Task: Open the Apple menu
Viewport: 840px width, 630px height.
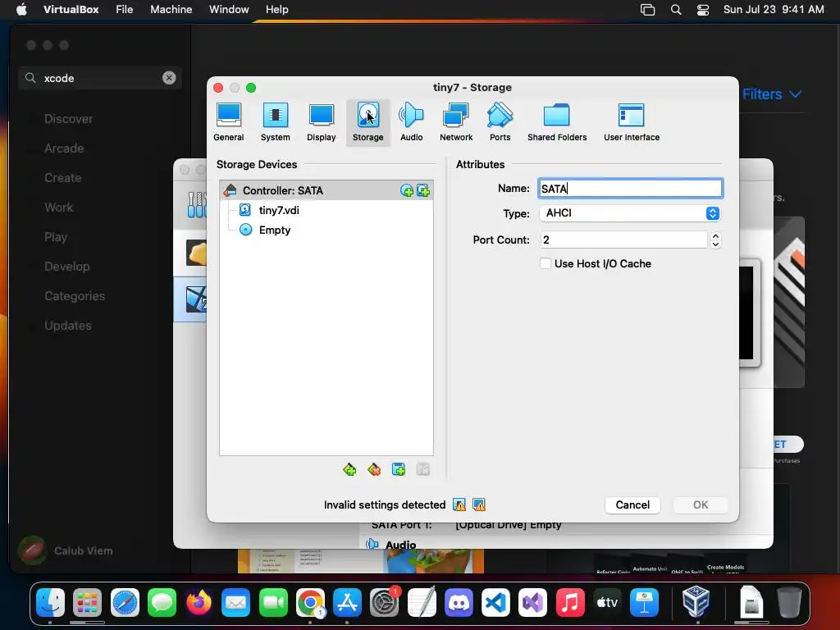Action: point(21,10)
